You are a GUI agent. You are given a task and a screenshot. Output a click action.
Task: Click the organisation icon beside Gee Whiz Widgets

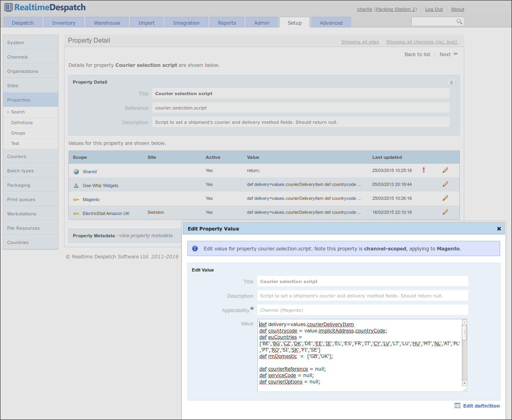coord(76,186)
